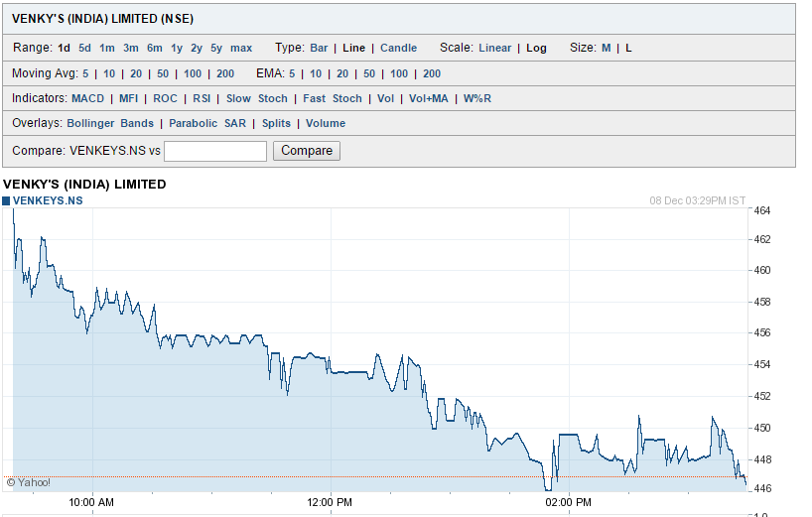Add 20-period EMA
The height and width of the screenshot is (517, 812).
coord(342,74)
